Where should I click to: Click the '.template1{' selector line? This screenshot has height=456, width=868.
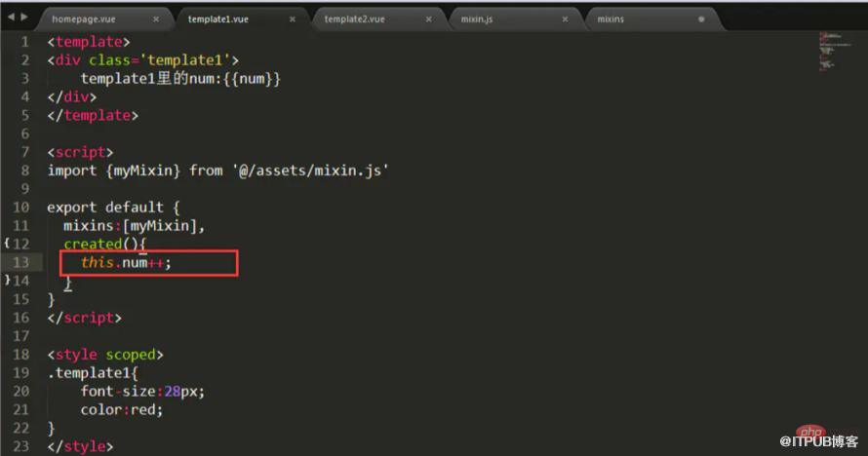click(x=93, y=373)
